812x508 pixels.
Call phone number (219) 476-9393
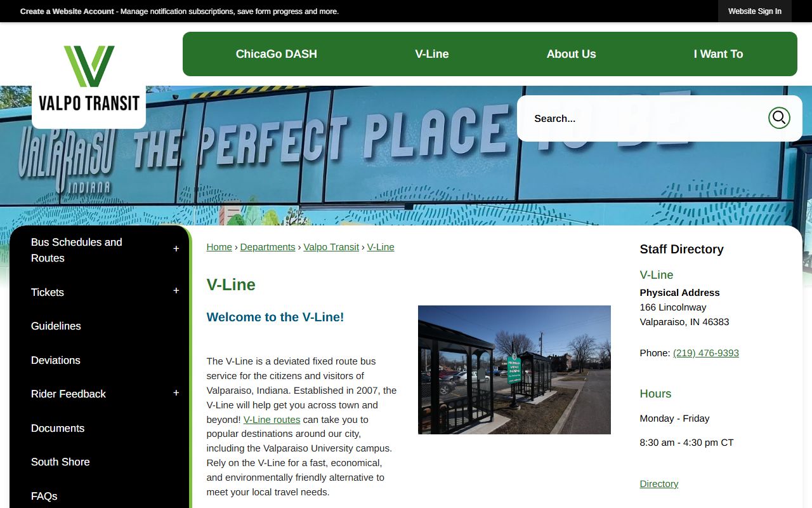click(706, 353)
